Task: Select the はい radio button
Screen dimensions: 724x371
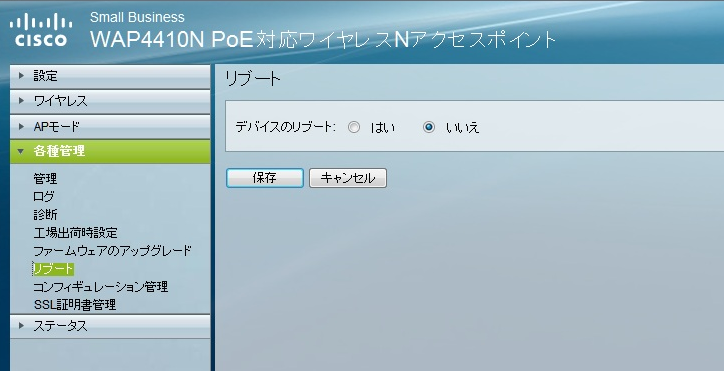Action: coord(354,127)
